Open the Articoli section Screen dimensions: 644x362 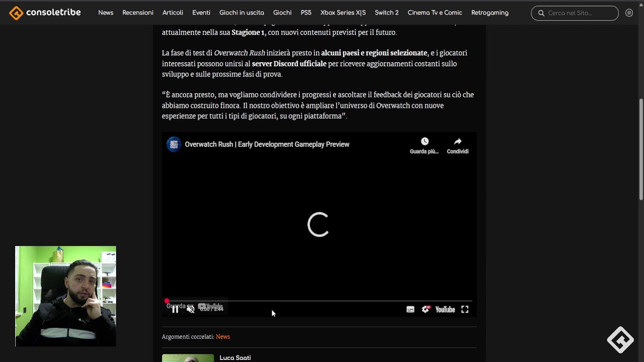(173, 13)
